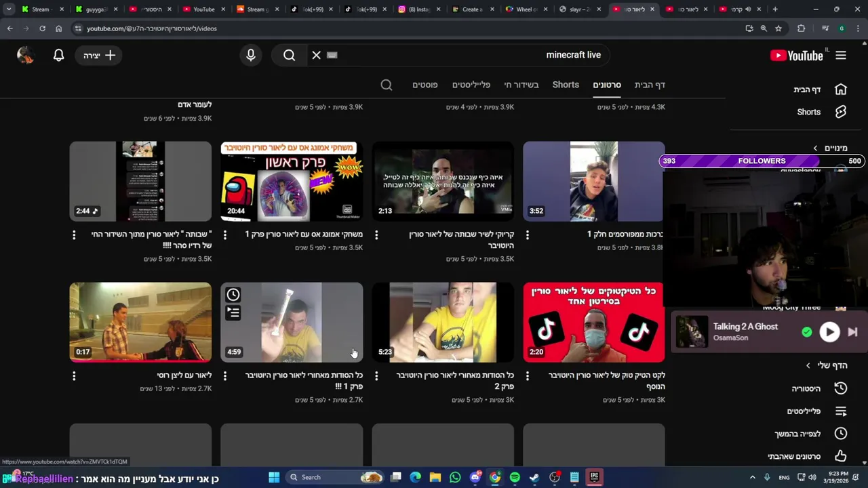This screenshot has width=868, height=488.
Task: Open the 3:52 celebrity greetings video thumbnail
Action: (x=593, y=182)
